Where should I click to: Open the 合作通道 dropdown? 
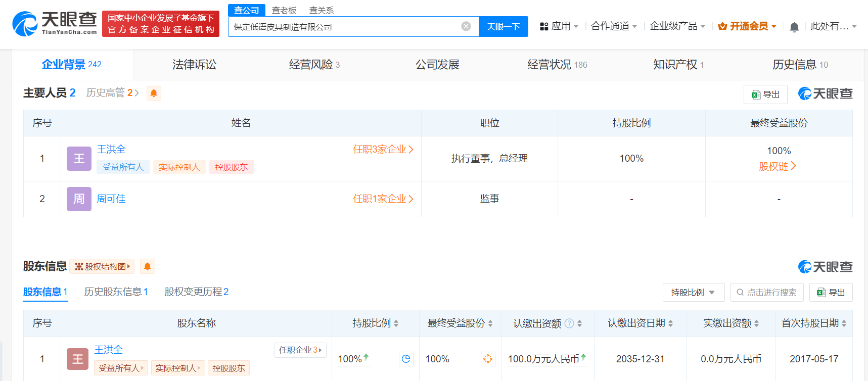click(x=614, y=26)
